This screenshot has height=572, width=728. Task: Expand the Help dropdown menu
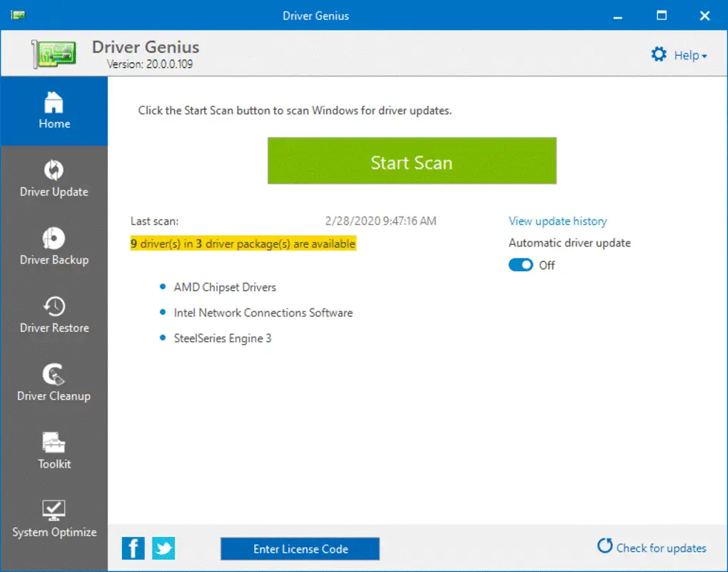tap(690, 55)
